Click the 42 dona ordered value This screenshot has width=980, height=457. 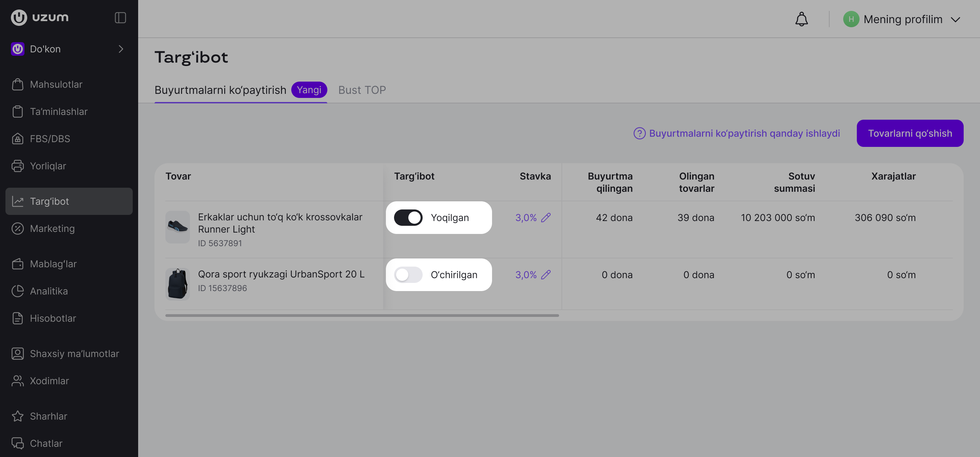(614, 218)
